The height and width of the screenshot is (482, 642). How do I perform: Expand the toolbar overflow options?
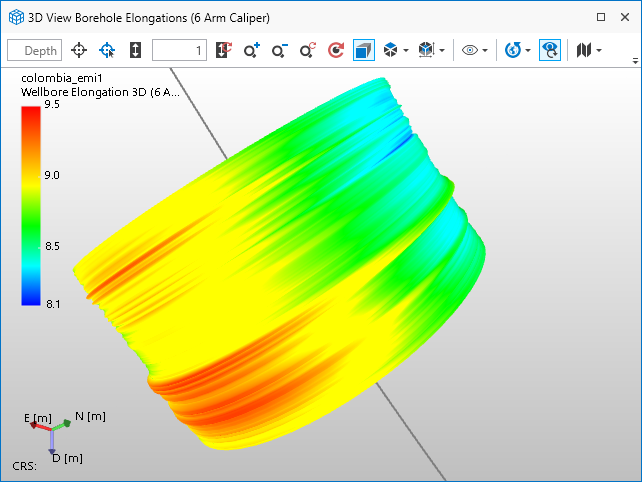click(635, 60)
